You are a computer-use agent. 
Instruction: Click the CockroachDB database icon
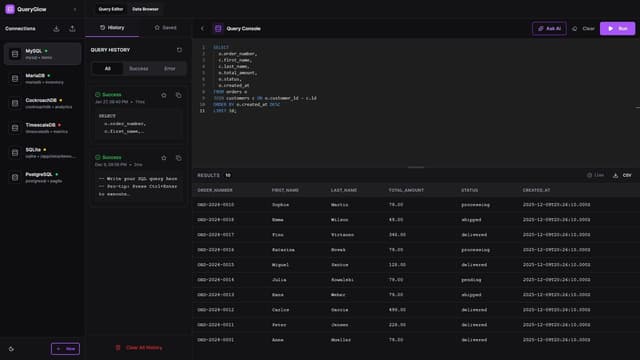[x=15, y=103]
